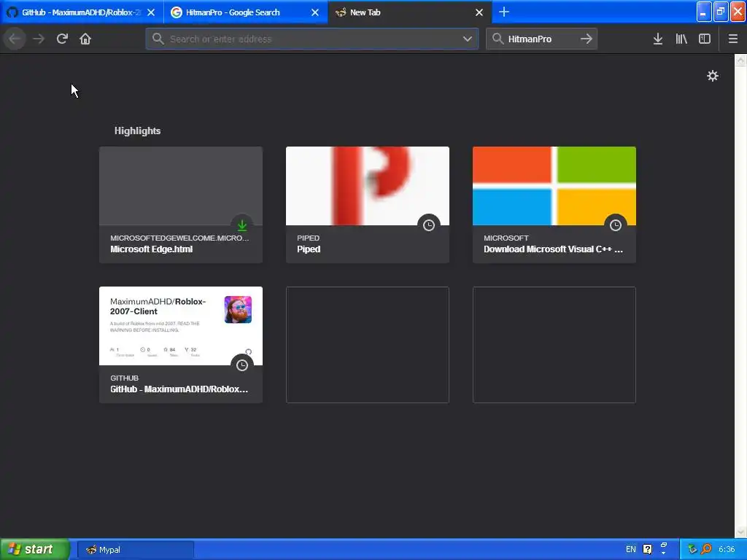Close the GitHub tab
Image resolution: width=747 pixels, height=560 pixels.
pos(151,12)
